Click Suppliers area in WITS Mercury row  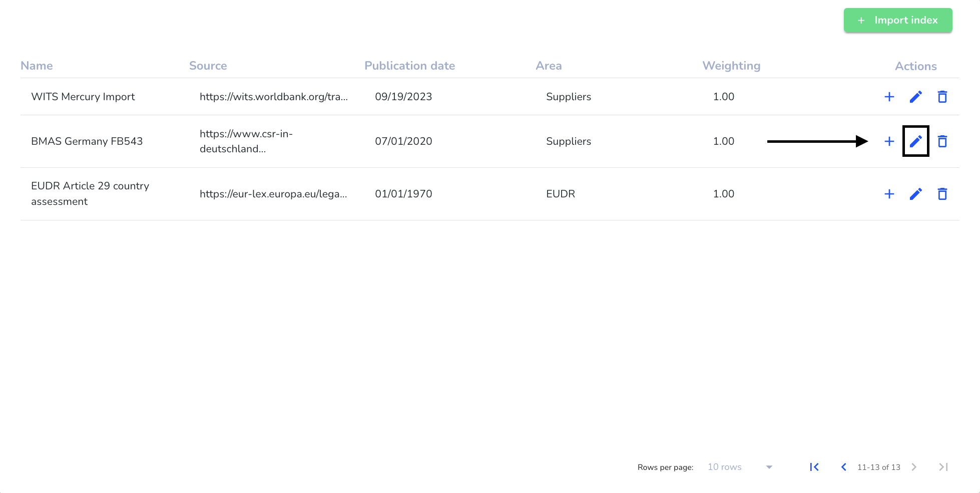click(569, 97)
